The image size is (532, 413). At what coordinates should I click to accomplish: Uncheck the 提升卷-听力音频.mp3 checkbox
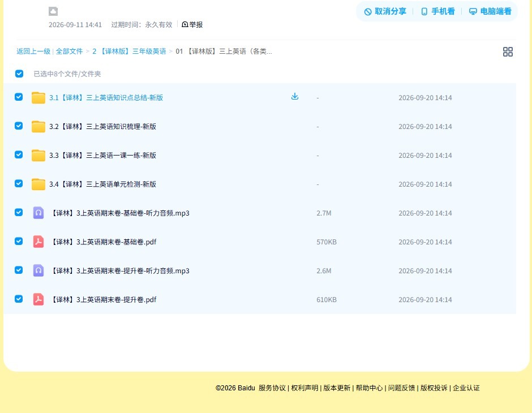click(x=19, y=270)
